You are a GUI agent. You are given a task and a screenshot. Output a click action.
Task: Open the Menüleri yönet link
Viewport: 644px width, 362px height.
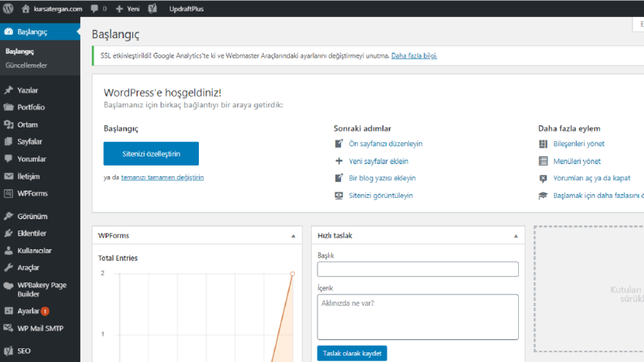click(x=577, y=161)
